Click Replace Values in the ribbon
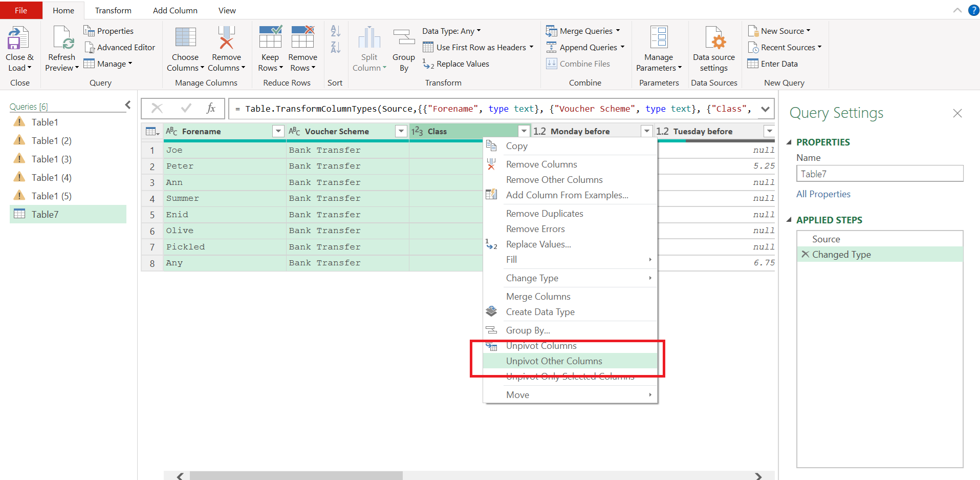Viewport: 980px width, 480px height. [456, 64]
